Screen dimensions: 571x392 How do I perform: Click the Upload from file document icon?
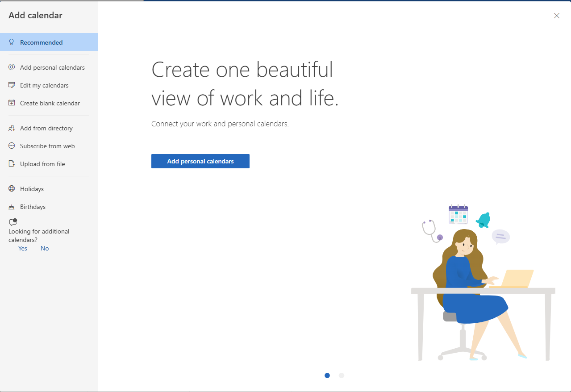click(x=11, y=163)
